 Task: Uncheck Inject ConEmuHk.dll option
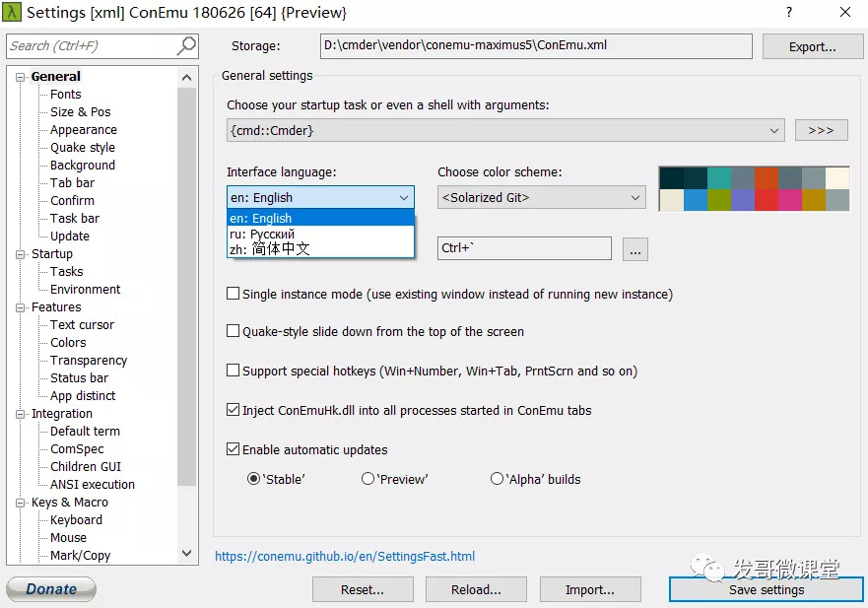click(x=234, y=410)
